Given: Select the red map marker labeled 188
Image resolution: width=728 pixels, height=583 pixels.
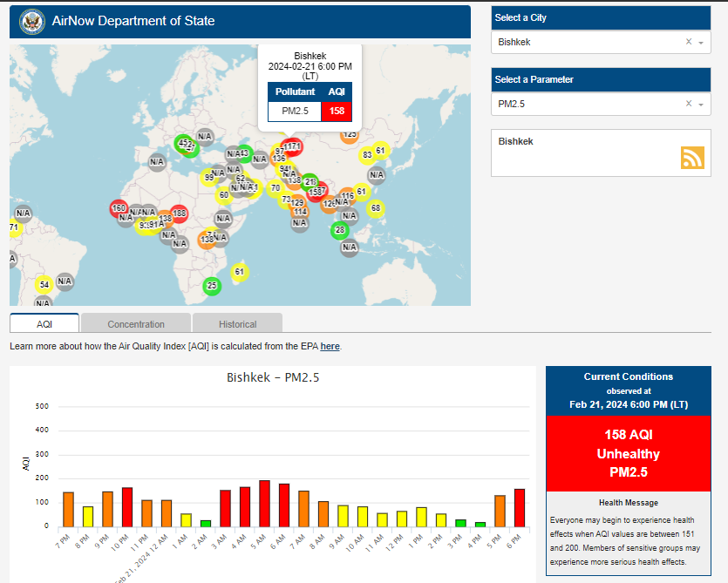Looking at the screenshot, I should coord(179,214).
